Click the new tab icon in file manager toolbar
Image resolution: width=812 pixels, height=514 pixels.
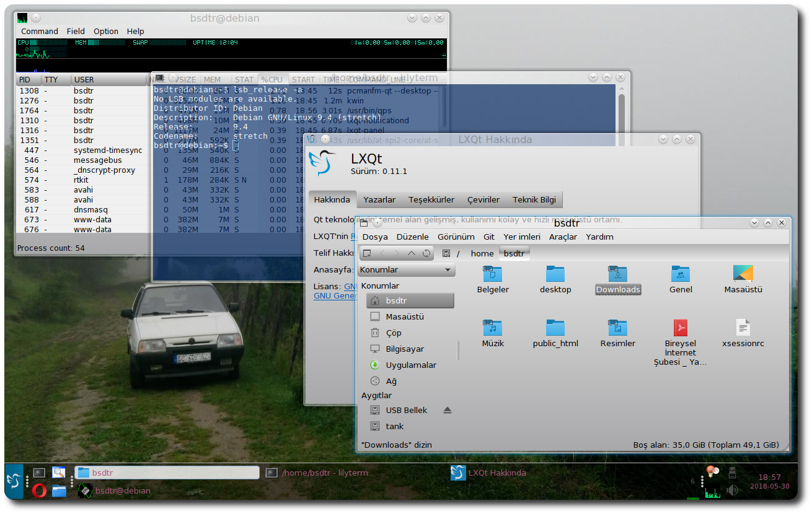pyautogui.click(x=367, y=253)
